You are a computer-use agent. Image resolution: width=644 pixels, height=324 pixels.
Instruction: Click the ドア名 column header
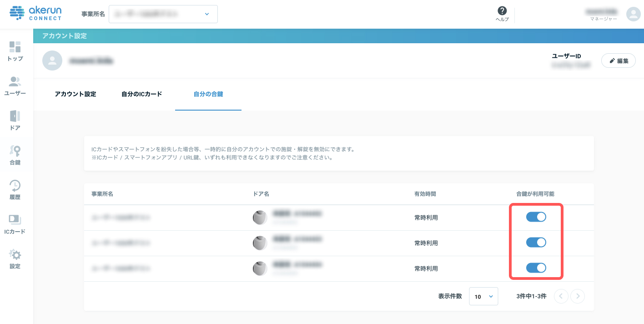point(261,194)
